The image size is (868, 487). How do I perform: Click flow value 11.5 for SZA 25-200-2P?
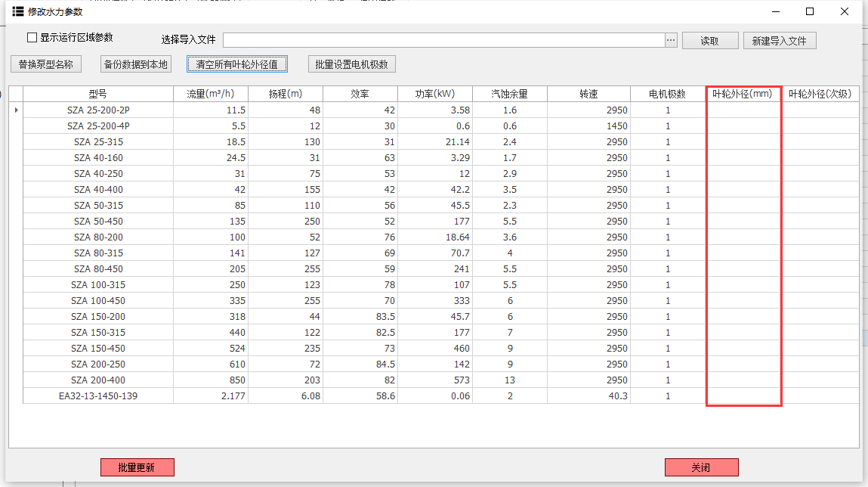click(210, 110)
